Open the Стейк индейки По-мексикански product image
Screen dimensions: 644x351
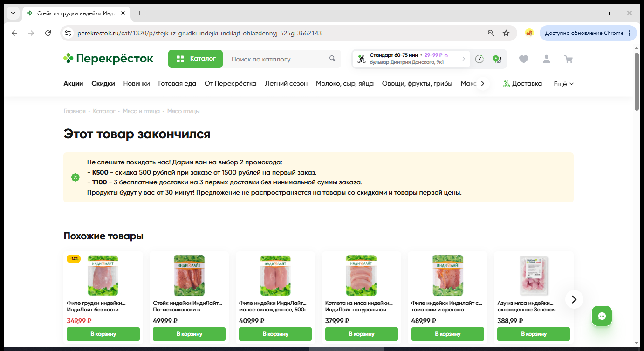coord(189,276)
